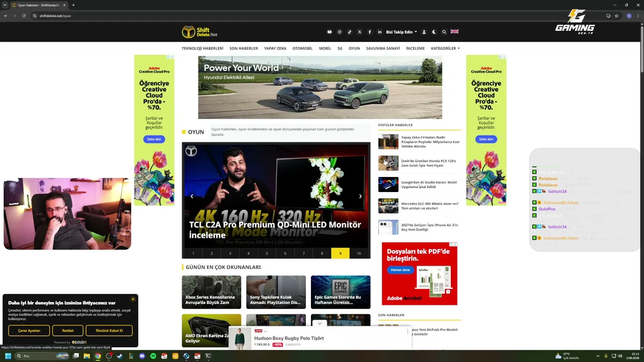Open the 5G menu item
The height and width of the screenshot is (362, 644).
point(340,48)
